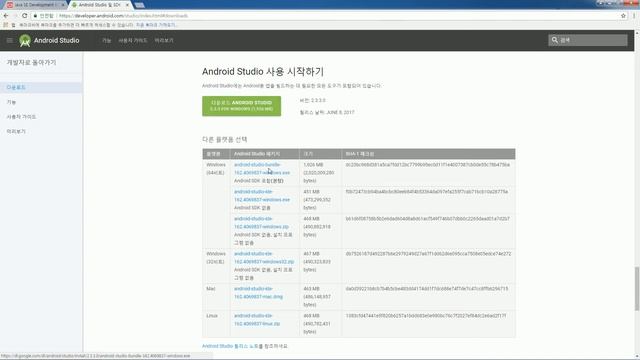Viewport: 640px width, 360px height.
Task: Download android-studio-ide windows.zip link
Action: [x=261, y=222]
